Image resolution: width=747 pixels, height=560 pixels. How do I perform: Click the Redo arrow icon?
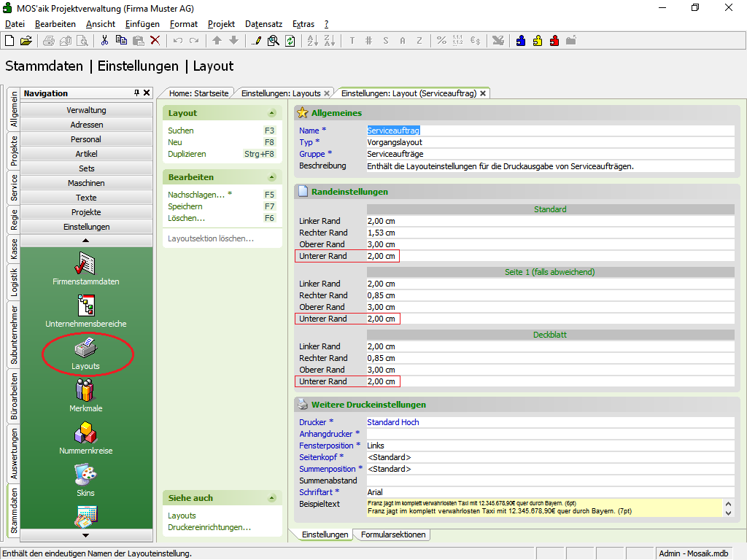(x=194, y=41)
